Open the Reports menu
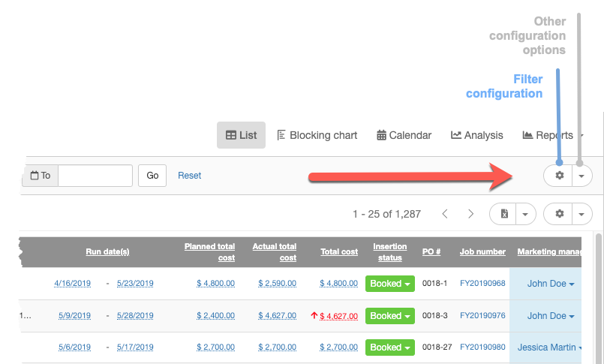The height and width of the screenshot is (364, 604). tap(551, 135)
